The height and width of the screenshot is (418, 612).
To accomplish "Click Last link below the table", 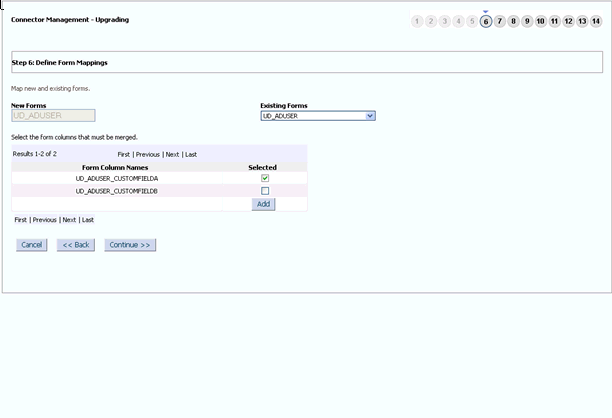I will [x=88, y=220].
